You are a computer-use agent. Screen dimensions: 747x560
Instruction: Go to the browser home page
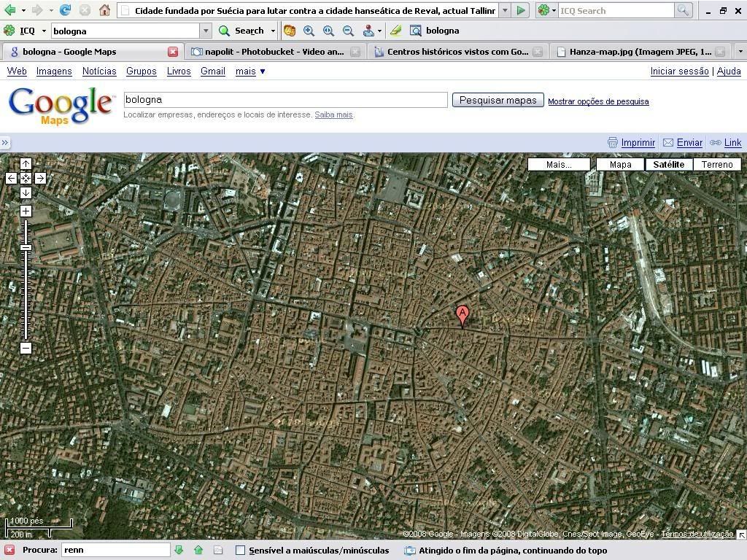click(x=104, y=10)
